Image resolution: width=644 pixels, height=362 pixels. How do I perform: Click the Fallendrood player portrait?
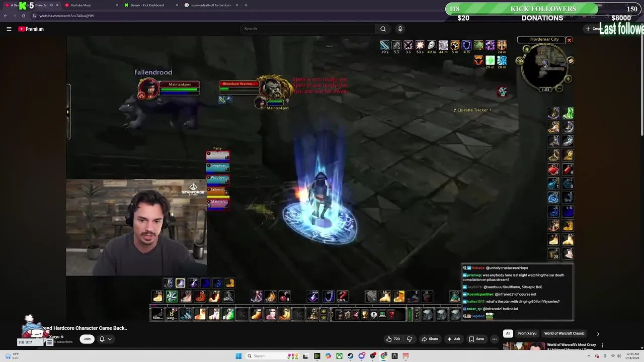(149, 88)
